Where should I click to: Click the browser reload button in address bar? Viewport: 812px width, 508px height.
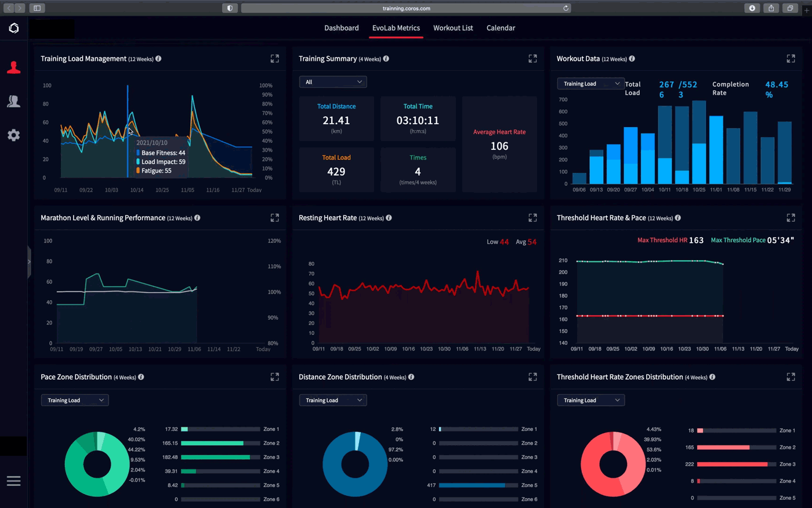[x=565, y=8]
